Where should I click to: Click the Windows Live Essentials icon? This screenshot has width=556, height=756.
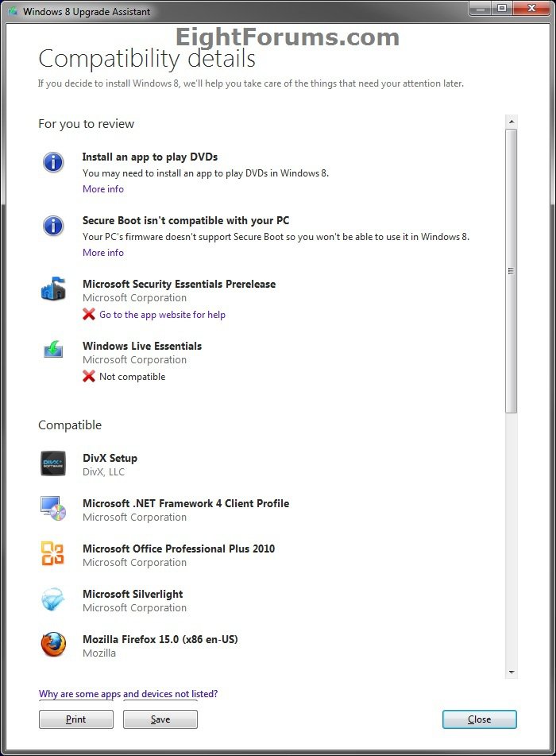pyautogui.click(x=53, y=351)
